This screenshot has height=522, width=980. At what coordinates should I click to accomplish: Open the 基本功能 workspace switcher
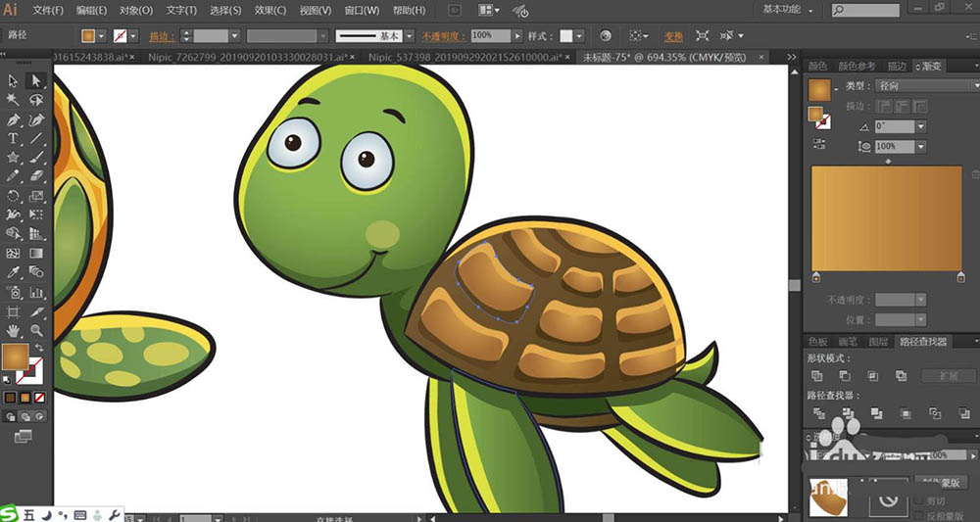click(x=788, y=10)
